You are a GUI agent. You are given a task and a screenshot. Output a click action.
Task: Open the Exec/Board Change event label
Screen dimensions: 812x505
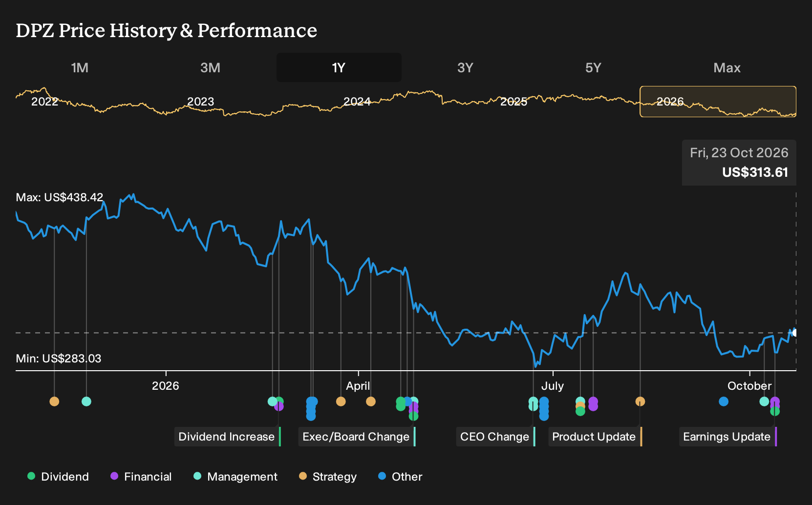click(x=357, y=437)
